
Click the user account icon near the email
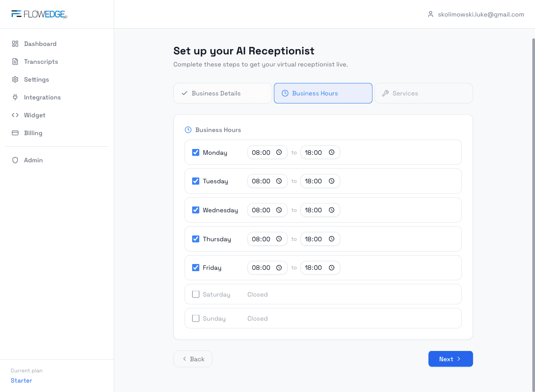[430, 14]
